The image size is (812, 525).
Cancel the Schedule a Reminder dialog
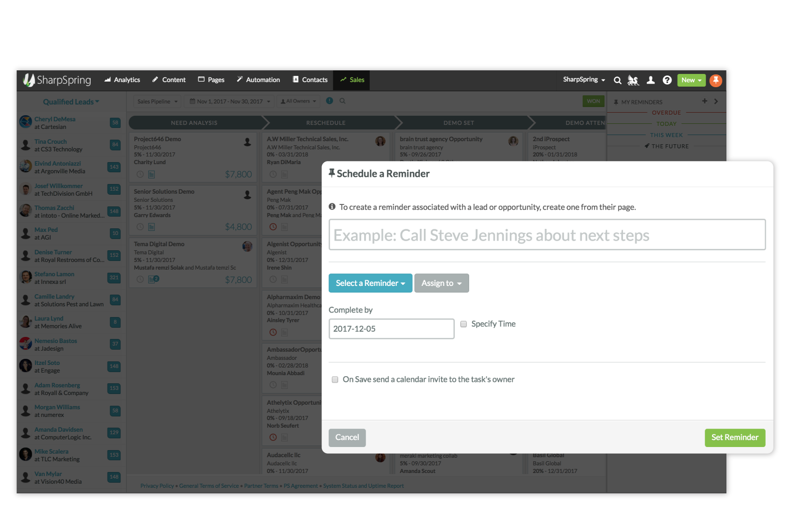pos(347,438)
